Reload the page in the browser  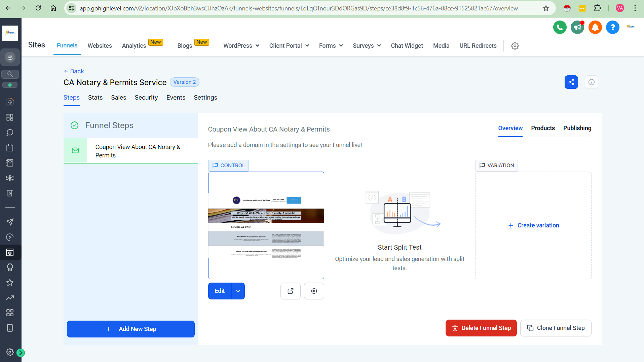coord(38,8)
